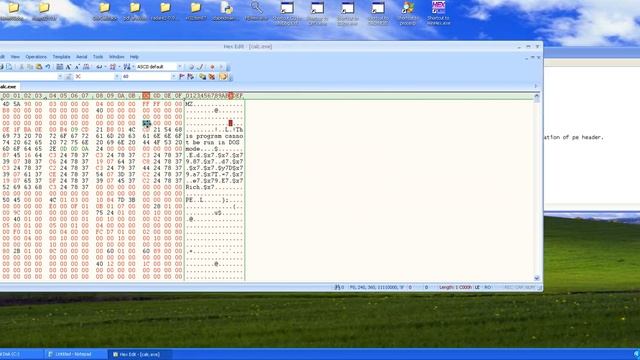Viewport: 640px width, 360px height.
Task: Click the 'is program canno' text in ASCII column
Action: [x=215, y=136]
